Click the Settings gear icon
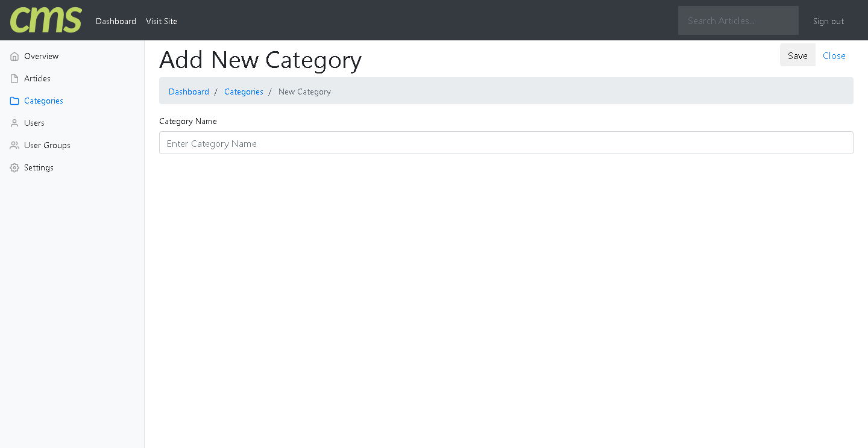The height and width of the screenshot is (448, 868). pyautogui.click(x=14, y=168)
